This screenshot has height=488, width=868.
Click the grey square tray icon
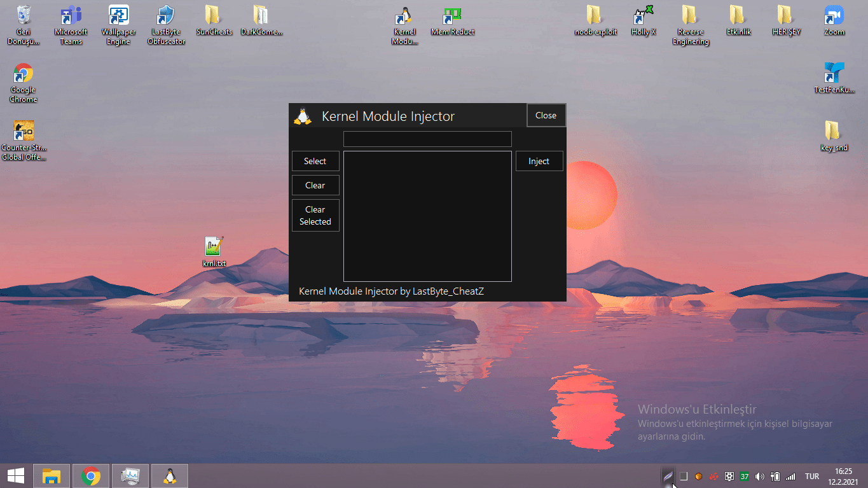point(684,476)
